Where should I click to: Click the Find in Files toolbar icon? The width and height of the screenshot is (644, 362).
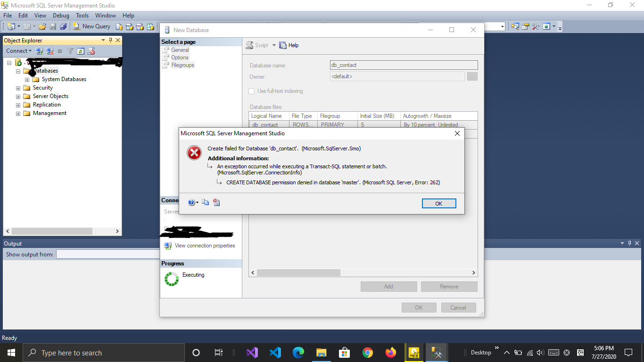515,26
